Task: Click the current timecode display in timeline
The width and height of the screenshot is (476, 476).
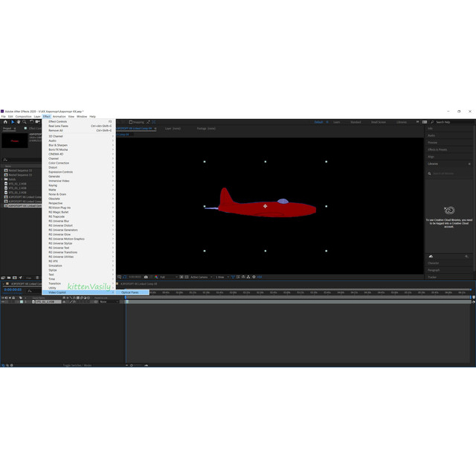Action: 13,289
